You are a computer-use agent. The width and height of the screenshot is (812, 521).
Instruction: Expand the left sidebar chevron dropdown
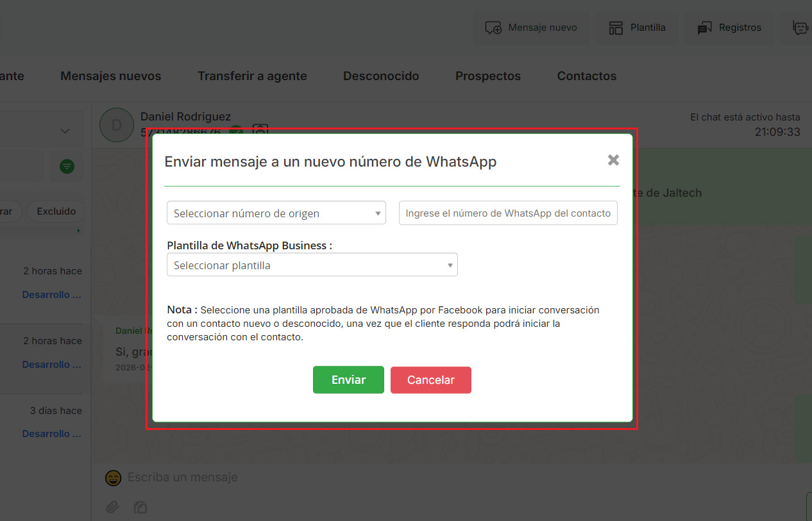[65, 131]
